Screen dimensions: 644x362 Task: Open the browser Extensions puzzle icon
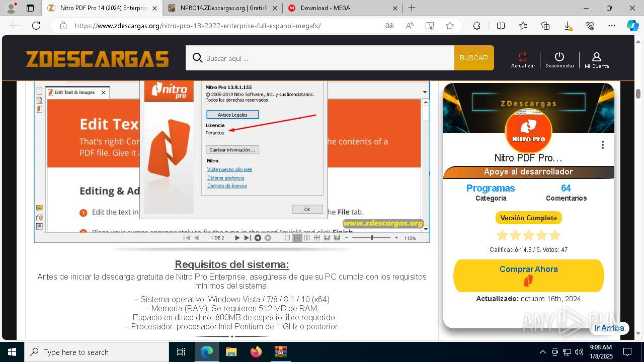476,26
